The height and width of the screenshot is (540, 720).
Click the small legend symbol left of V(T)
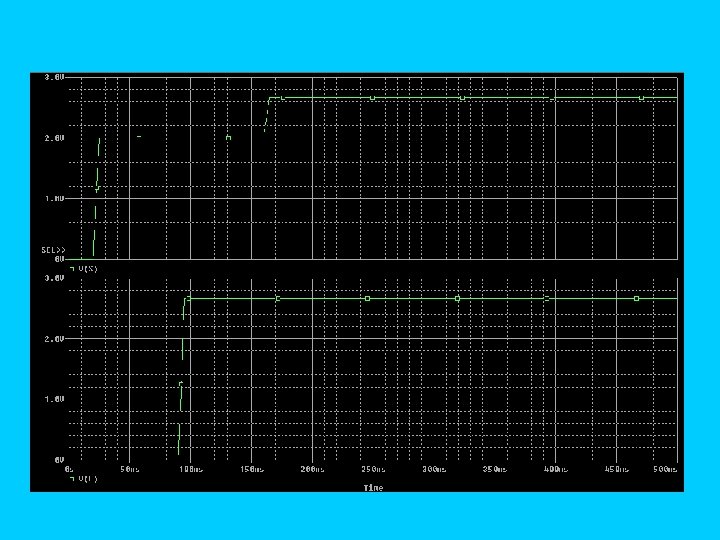click(x=72, y=478)
